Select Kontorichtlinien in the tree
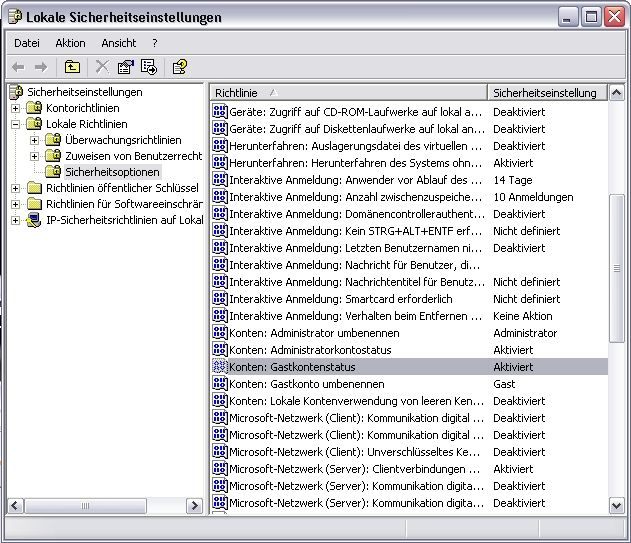The width and height of the screenshot is (631, 543). pyautogui.click(x=83, y=108)
